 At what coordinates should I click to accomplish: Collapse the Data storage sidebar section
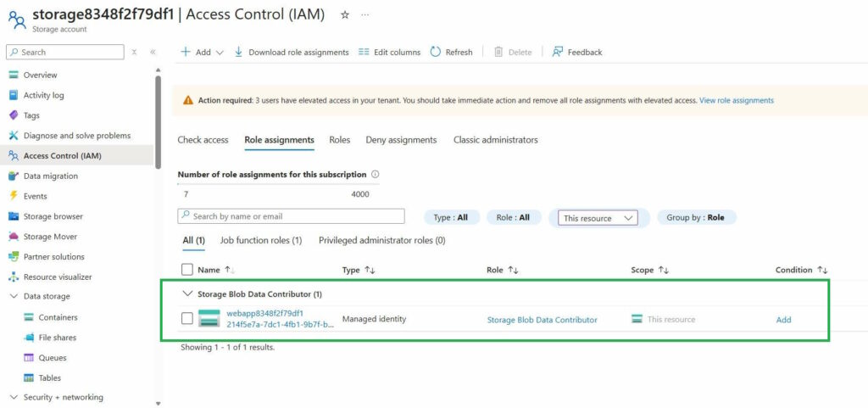click(x=14, y=297)
